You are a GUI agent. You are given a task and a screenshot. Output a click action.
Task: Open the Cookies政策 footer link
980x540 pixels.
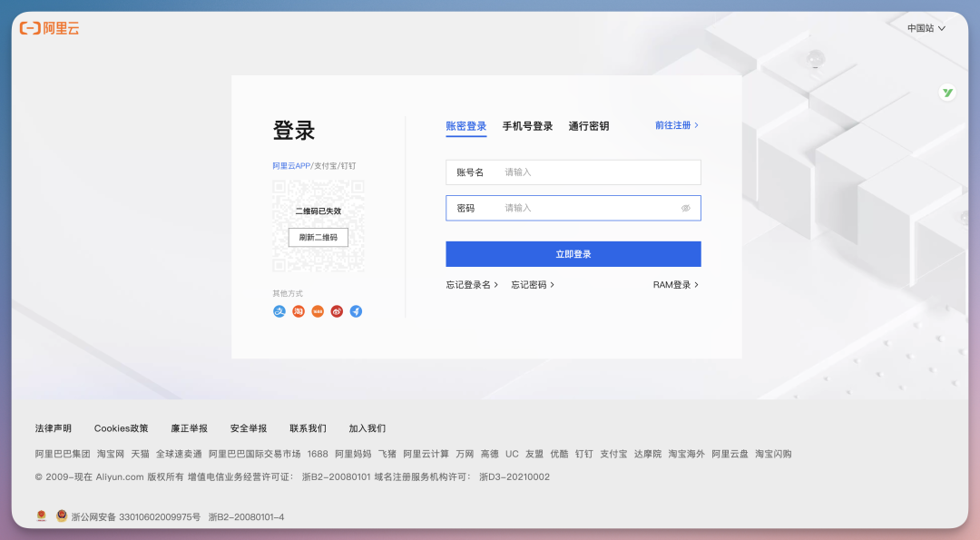pyautogui.click(x=121, y=427)
